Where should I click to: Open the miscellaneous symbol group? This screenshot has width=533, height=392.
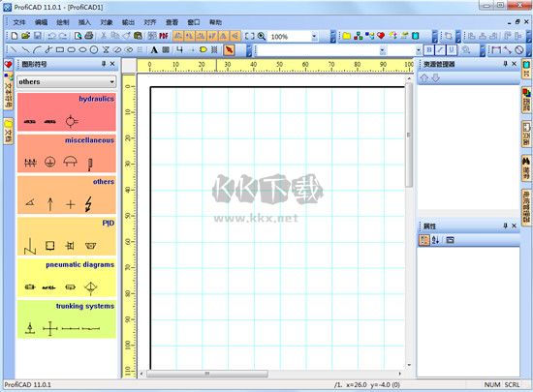pyautogui.click(x=67, y=153)
